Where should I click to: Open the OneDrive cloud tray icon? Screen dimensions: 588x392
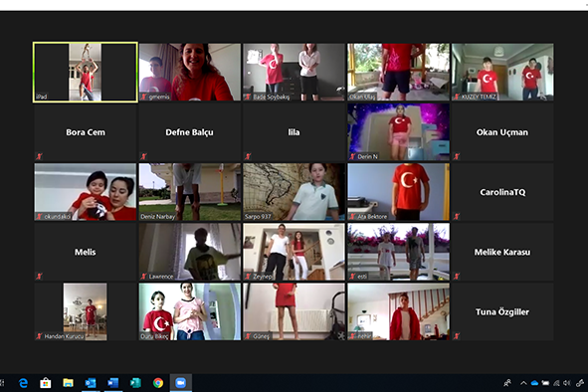point(534,383)
